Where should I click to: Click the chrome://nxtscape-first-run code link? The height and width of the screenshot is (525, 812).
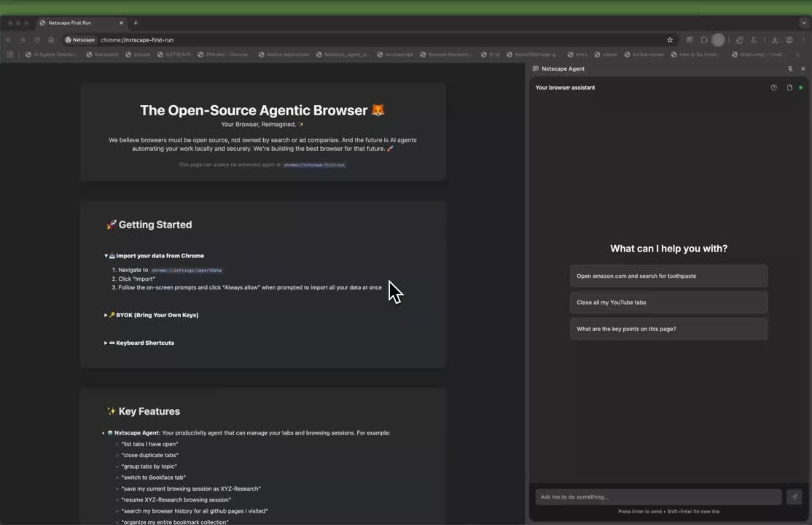tap(314, 165)
